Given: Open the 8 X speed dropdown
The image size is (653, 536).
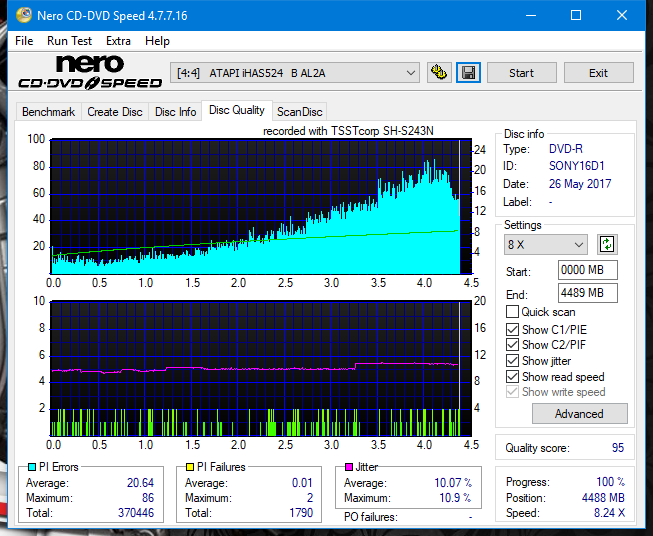Looking at the screenshot, I should pos(546,244).
